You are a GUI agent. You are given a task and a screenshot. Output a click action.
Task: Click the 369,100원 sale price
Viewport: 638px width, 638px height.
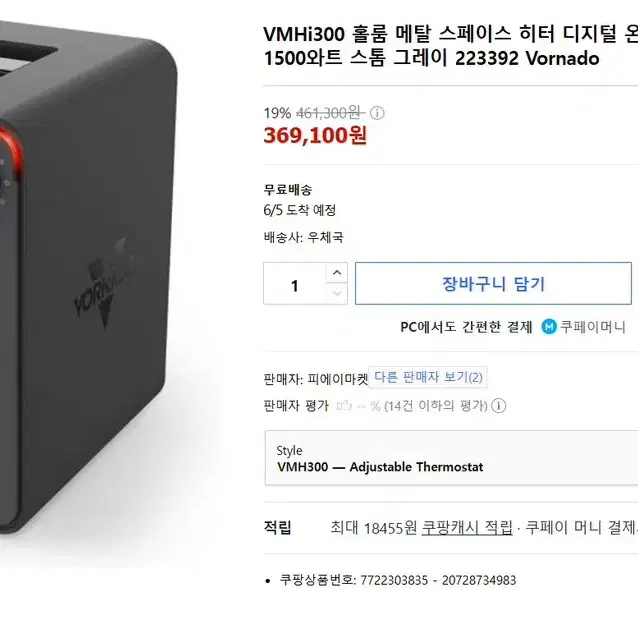pos(315,135)
